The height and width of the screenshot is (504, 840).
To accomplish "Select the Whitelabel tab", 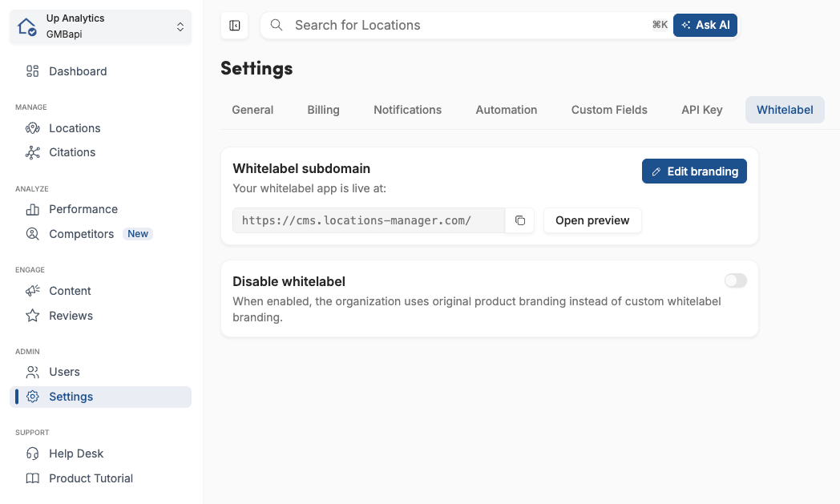I will tap(785, 110).
